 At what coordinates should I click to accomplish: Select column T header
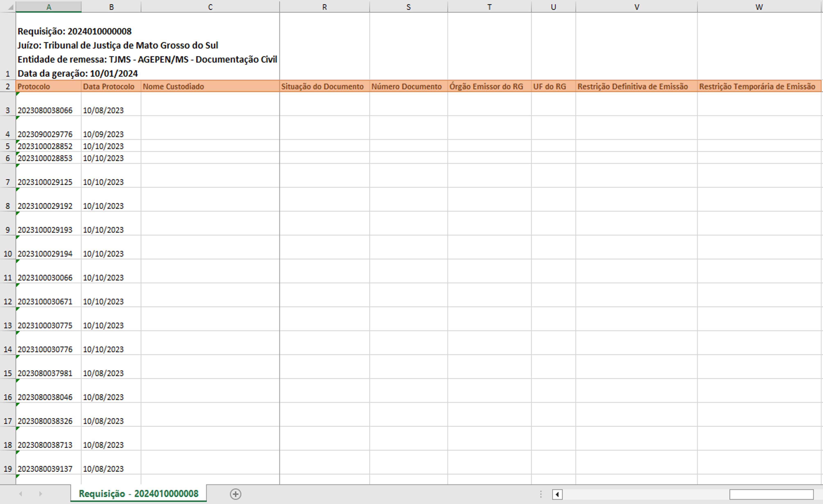click(489, 7)
